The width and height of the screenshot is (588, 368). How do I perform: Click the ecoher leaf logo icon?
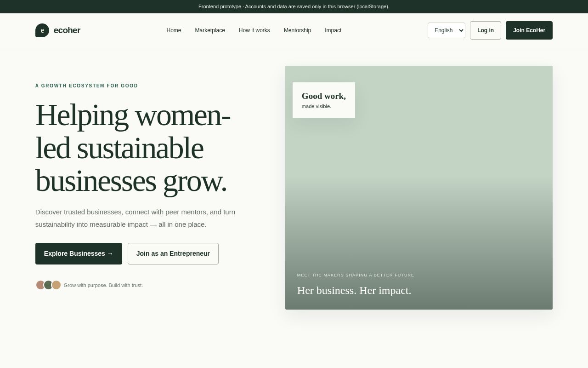pos(42,30)
